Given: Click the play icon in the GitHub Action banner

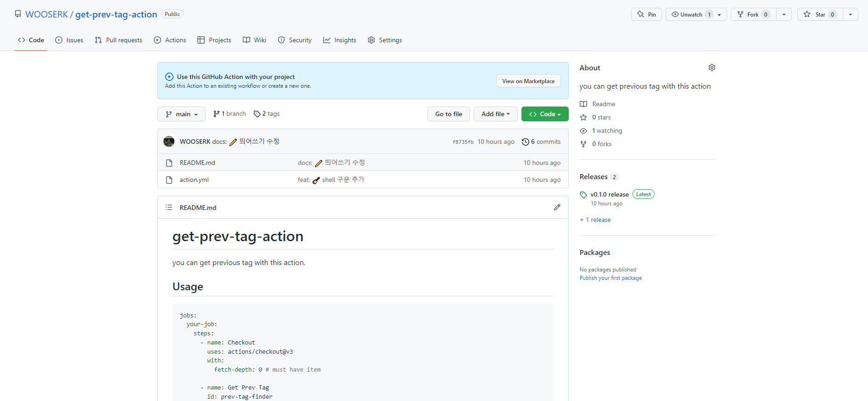Looking at the screenshot, I should pyautogui.click(x=169, y=77).
